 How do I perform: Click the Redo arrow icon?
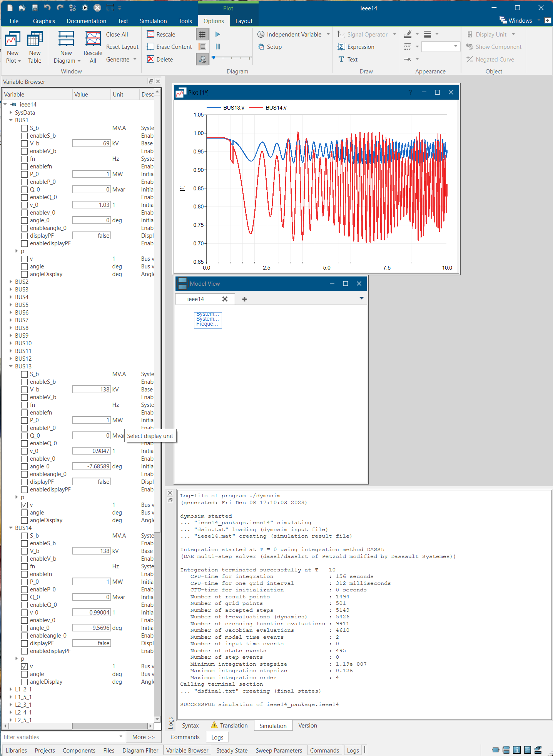point(60,8)
